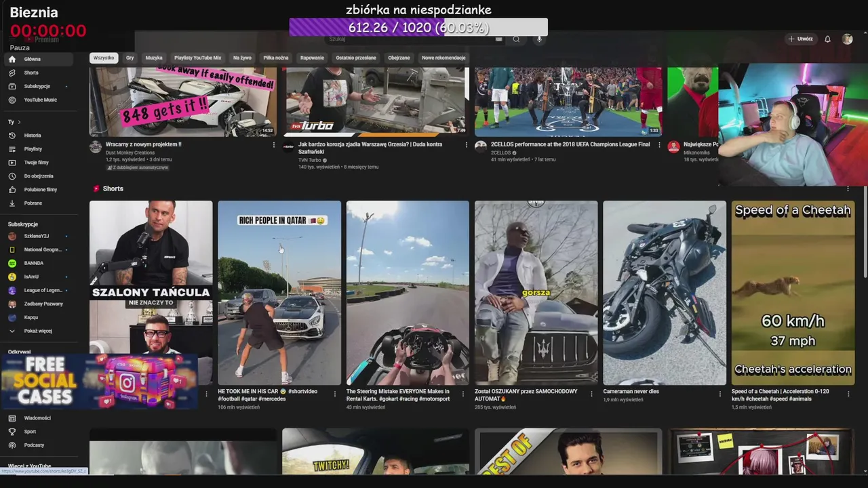Open options for Cameraman never dies short
Viewport: 868px width, 488px height.
point(719,394)
